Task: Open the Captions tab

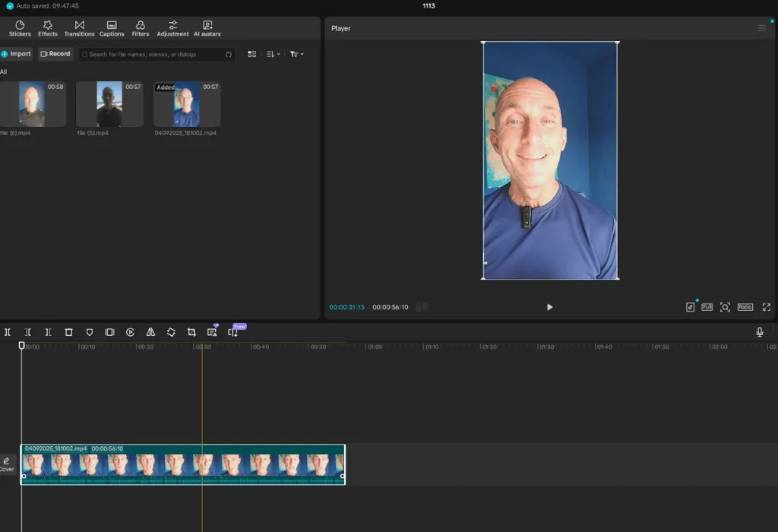Action: [x=112, y=29]
